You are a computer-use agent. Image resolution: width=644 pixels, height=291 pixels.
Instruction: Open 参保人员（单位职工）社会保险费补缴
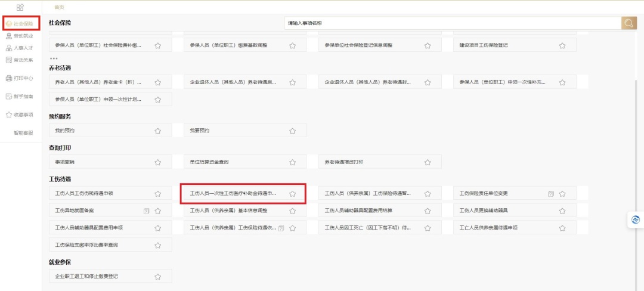click(110, 45)
